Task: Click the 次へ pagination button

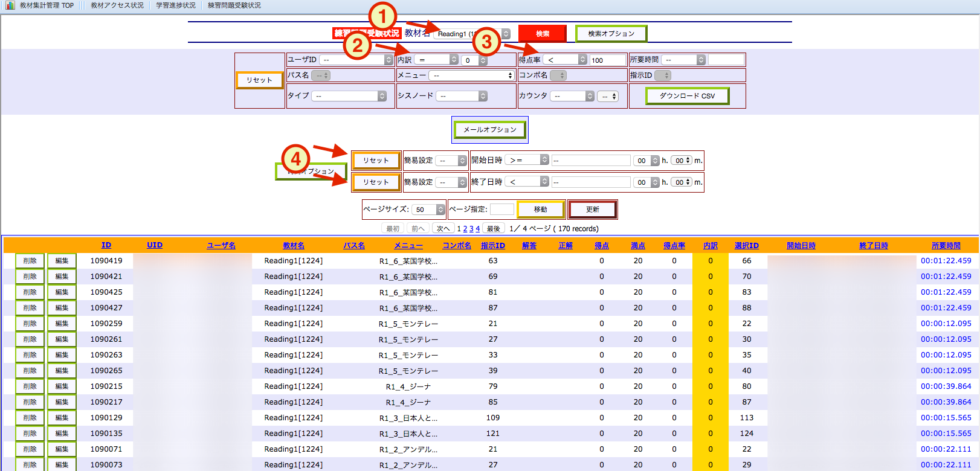Action: (x=443, y=229)
